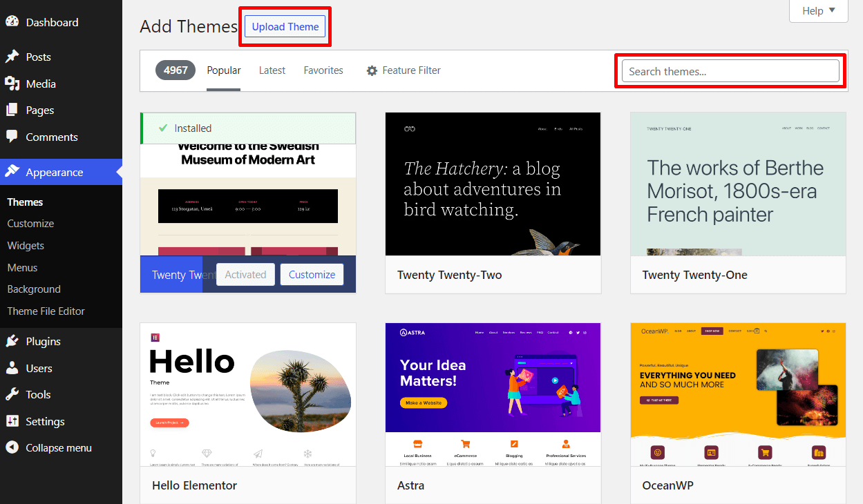Click the Add Themes page heading

tap(189, 26)
